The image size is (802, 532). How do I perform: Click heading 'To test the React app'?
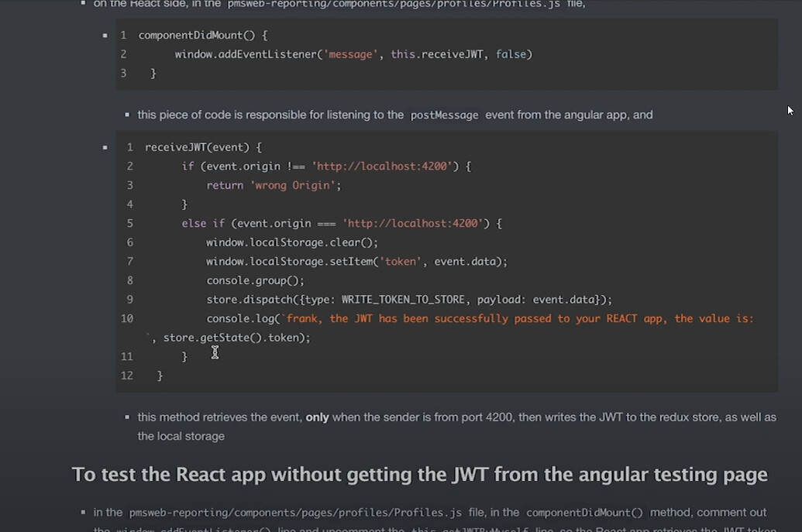point(419,474)
